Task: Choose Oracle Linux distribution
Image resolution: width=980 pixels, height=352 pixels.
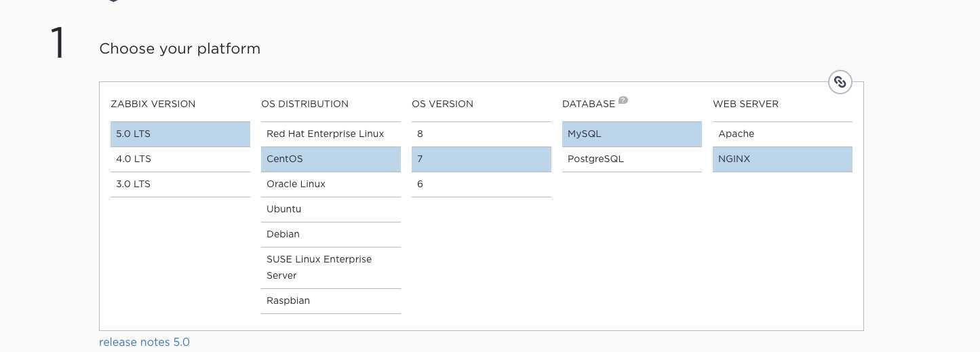Action: pos(331,184)
